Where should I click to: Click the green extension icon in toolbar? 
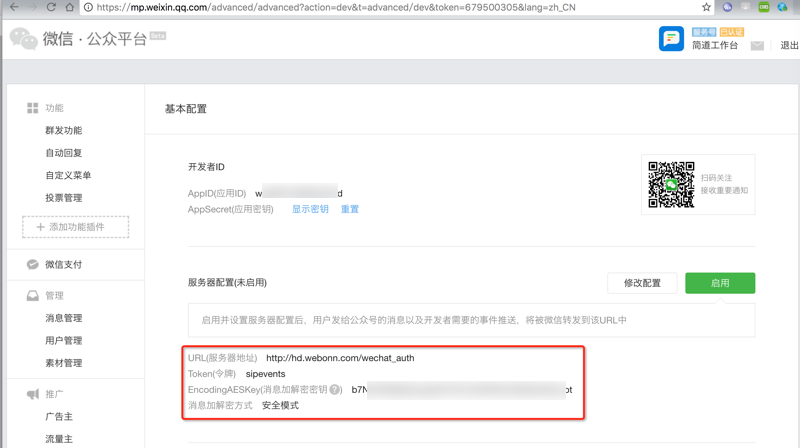tap(764, 7)
